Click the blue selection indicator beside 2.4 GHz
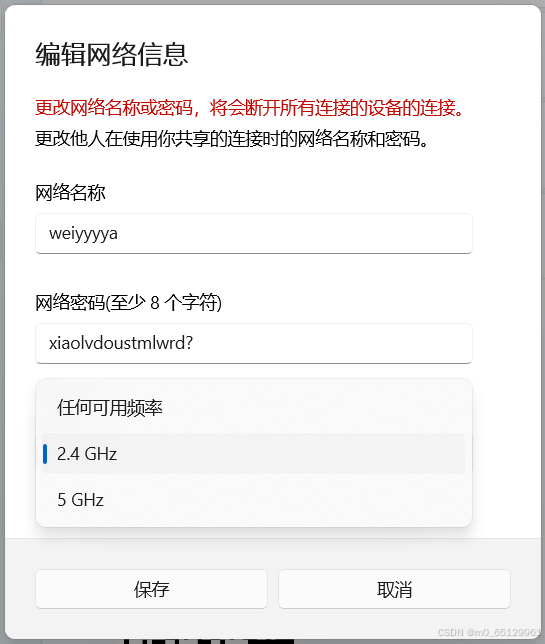The height and width of the screenshot is (644, 545). [45, 454]
